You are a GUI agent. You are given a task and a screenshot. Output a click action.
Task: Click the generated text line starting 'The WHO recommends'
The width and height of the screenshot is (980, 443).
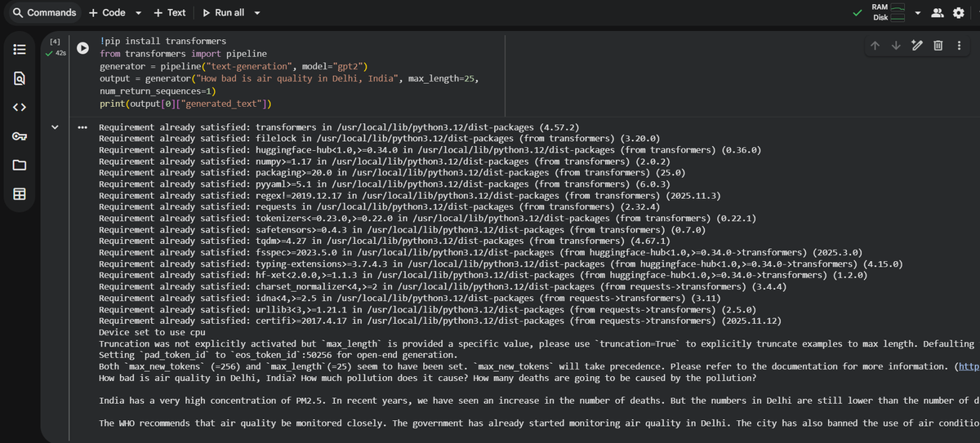[539, 423]
